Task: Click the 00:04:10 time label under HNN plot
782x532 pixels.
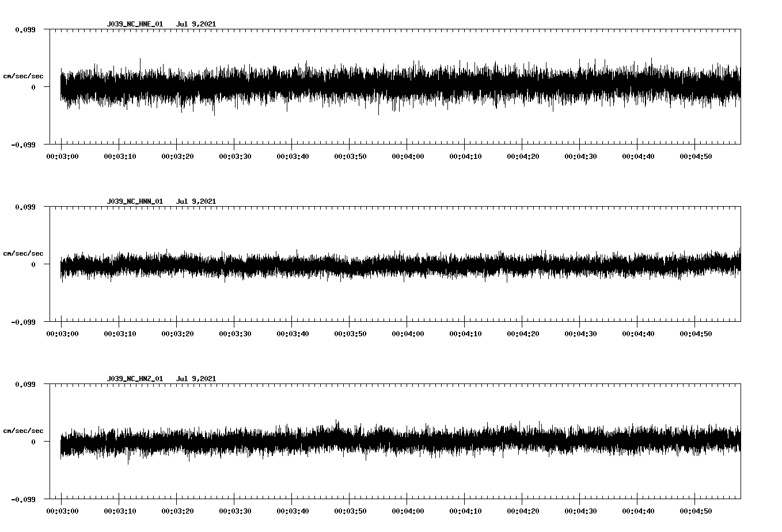Action: click(465, 334)
